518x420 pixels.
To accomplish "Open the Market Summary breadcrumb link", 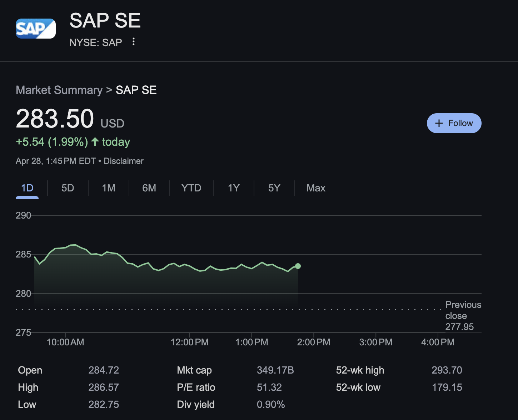I will [x=59, y=90].
